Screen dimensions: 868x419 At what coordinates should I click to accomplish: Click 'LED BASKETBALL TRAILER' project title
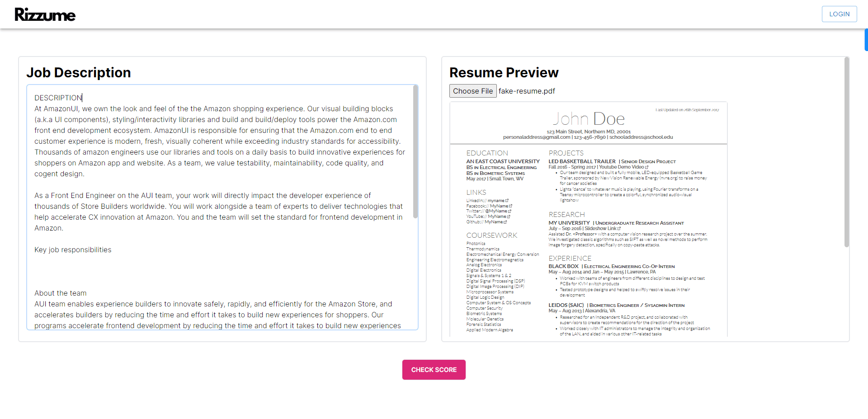pos(582,161)
